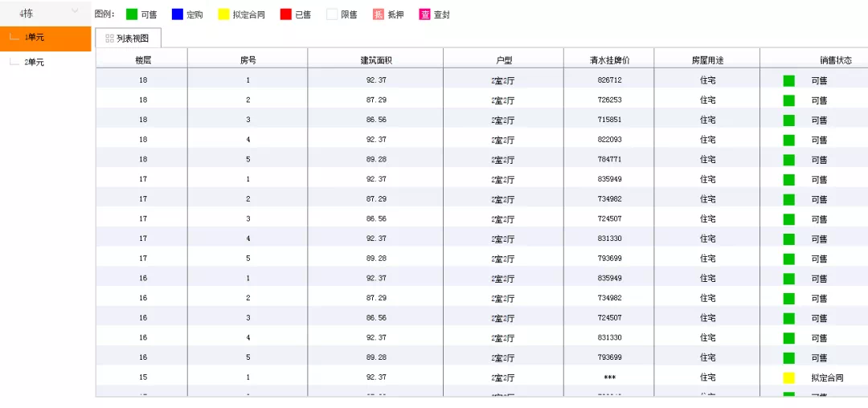Image resolution: width=868 pixels, height=408 pixels.
Task: Click green status icon for floor 16 room 3
Action: pos(789,318)
